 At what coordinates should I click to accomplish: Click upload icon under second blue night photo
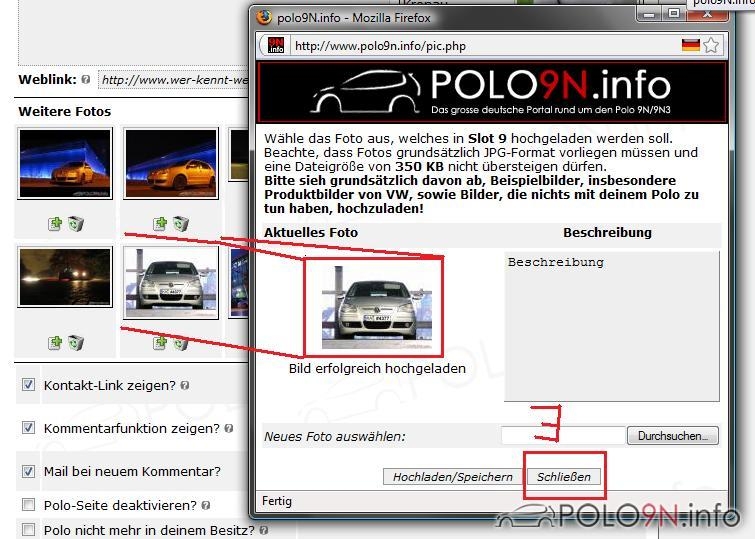pos(160,223)
